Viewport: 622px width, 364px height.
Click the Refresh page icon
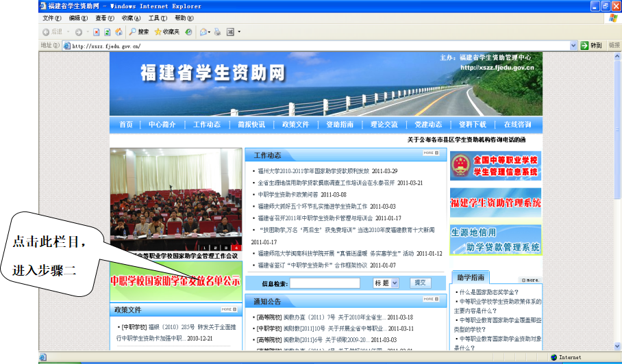pos(108,32)
